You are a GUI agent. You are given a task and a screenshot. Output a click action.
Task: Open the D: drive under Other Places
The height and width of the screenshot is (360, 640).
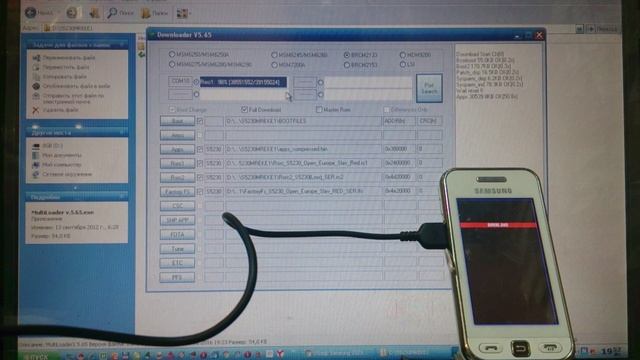coord(53,146)
